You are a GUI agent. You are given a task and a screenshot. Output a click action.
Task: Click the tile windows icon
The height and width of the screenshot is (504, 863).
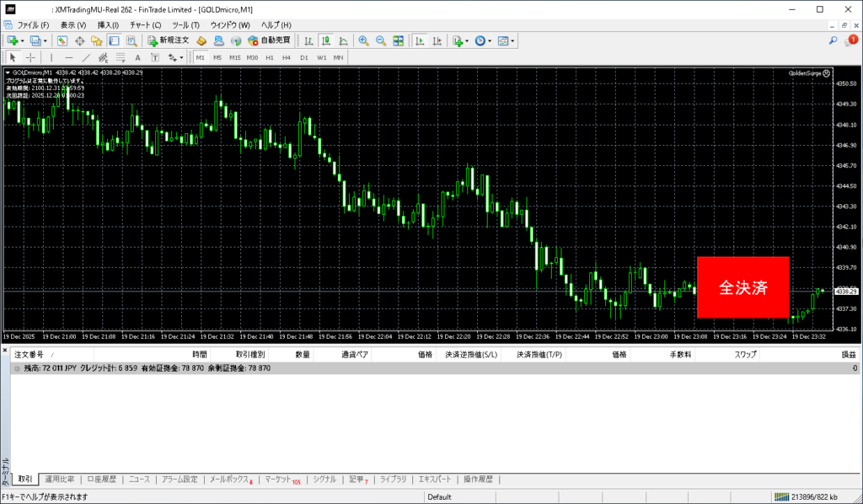[398, 40]
